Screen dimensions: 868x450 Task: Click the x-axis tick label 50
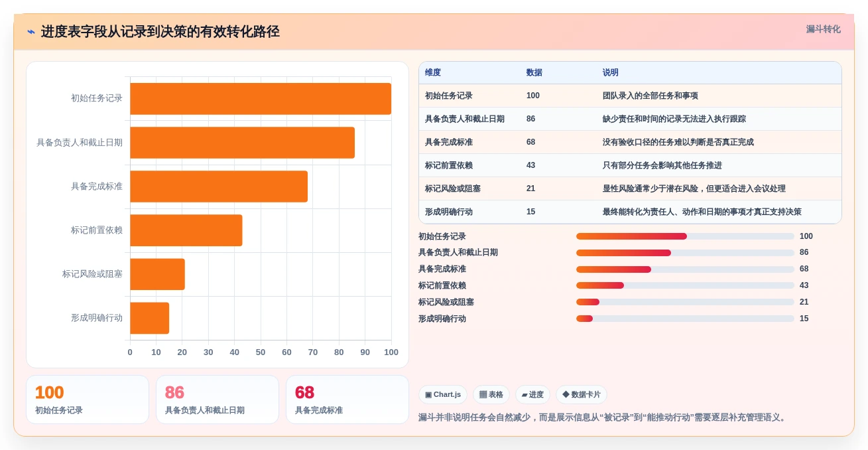tap(261, 352)
